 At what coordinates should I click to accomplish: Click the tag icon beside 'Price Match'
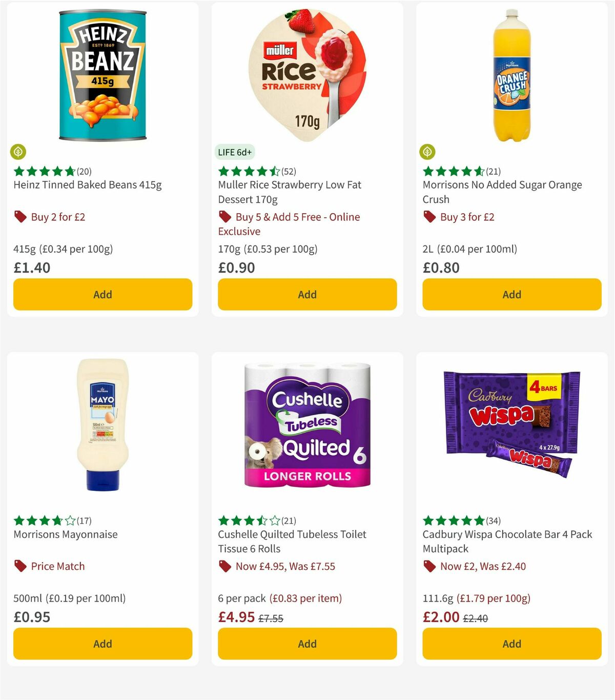pyautogui.click(x=20, y=566)
